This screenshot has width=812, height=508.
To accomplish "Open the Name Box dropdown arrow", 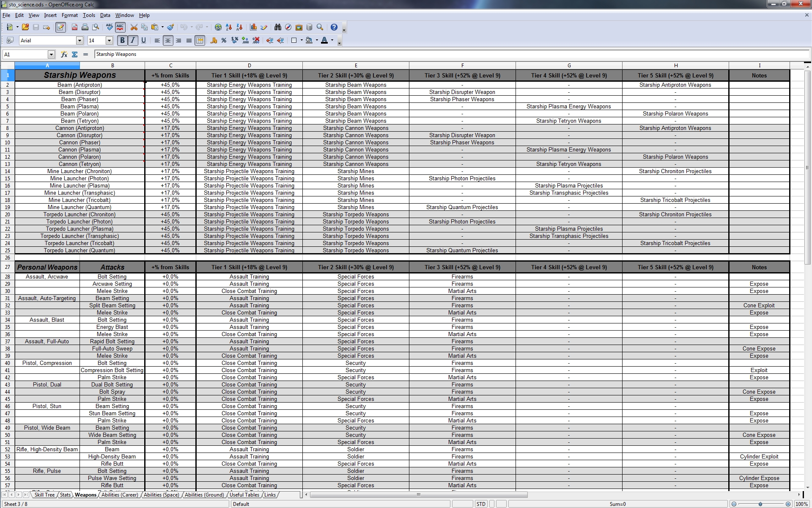I will 51,54.
